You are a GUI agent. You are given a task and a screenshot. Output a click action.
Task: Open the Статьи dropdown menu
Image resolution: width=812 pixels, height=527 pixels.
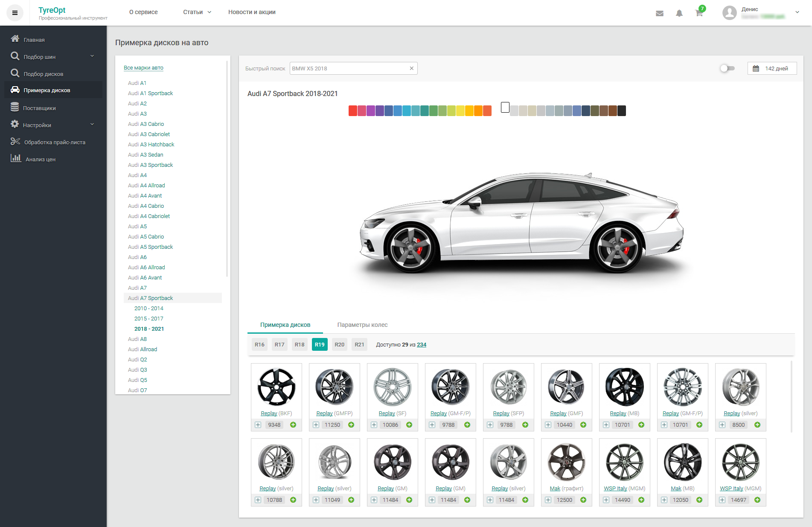(197, 12)
